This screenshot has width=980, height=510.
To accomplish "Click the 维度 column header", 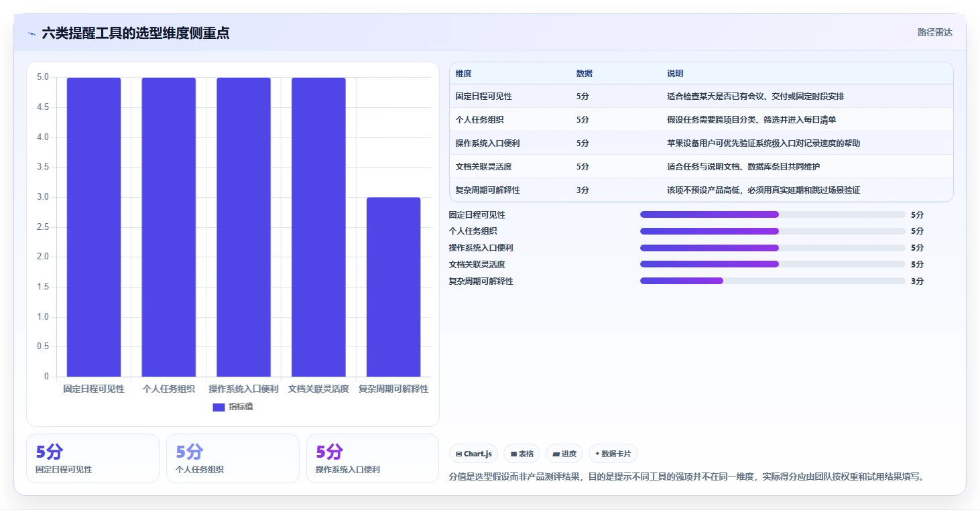I will pos(463,74).
